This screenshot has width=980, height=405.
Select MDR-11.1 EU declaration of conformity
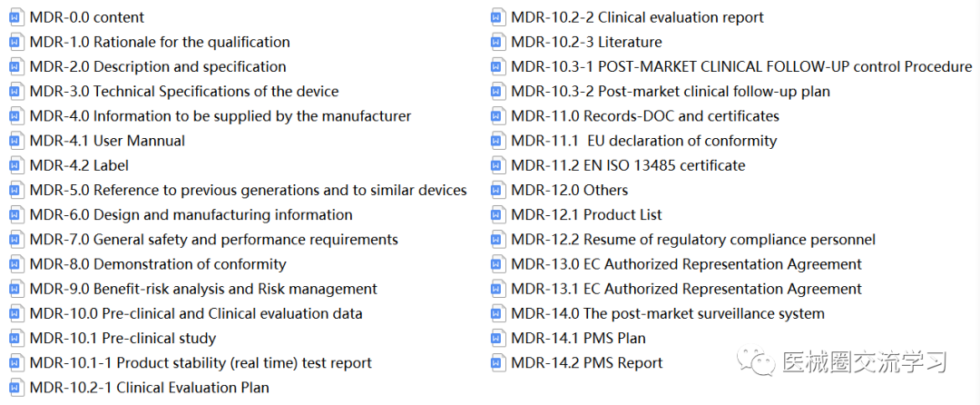click(x=633, y=142)
